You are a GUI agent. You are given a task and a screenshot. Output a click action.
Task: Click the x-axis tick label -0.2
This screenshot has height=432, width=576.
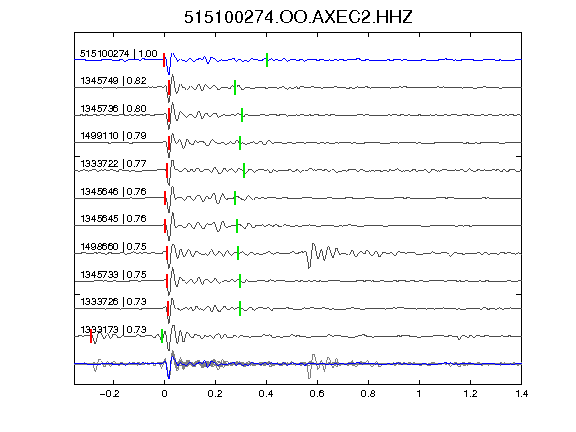(109, 394)
